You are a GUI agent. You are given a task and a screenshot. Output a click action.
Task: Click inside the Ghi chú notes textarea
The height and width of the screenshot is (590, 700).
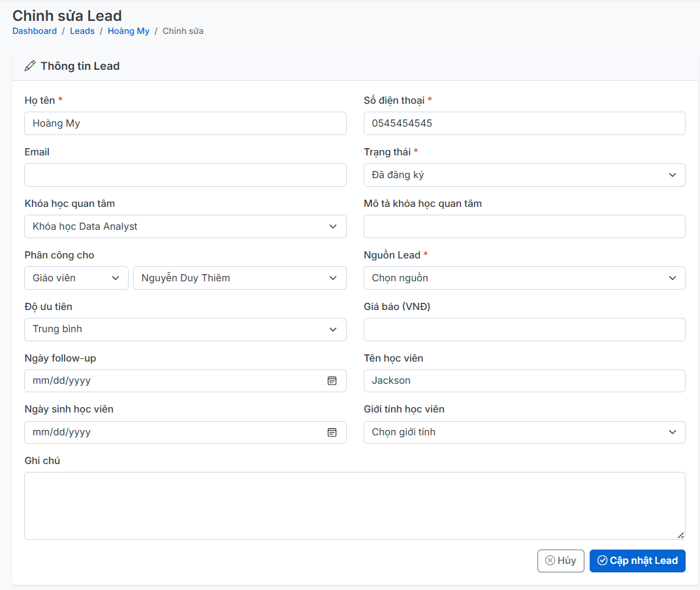355,506
